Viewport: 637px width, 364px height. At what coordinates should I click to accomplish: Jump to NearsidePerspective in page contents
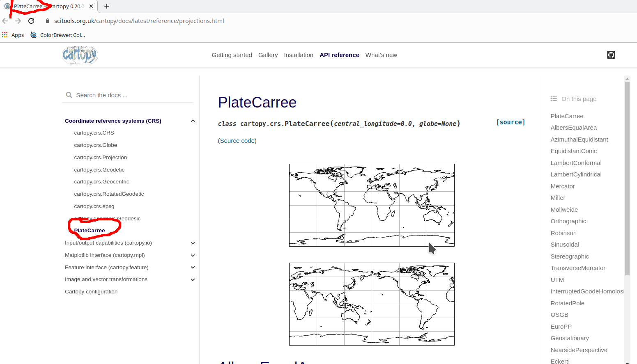[579, 350]
